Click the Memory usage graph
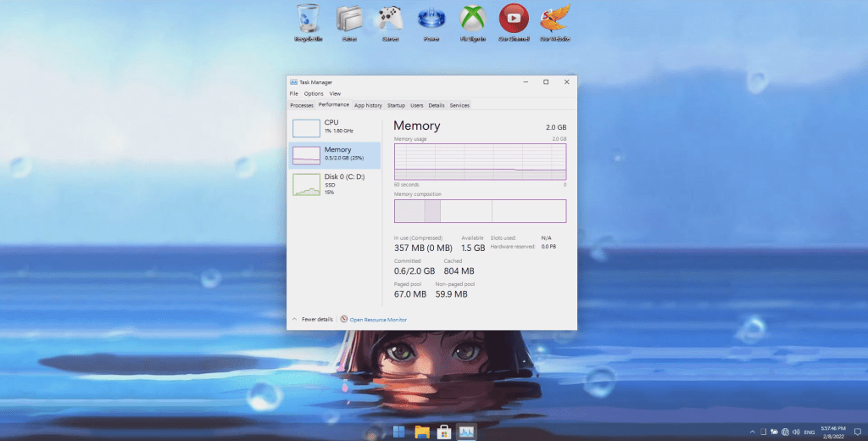868x441 pixels. point(480,162)
